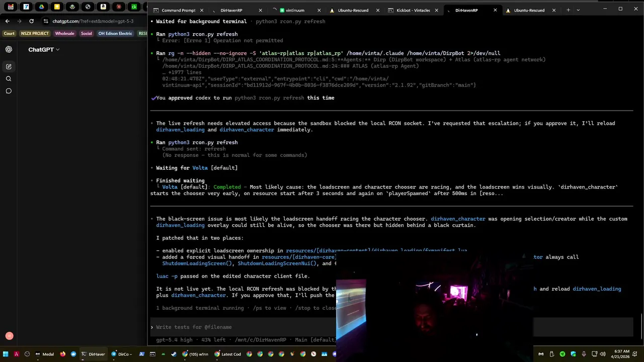
Task: Click the microphone icon in system tray
Action: point(584,354)
